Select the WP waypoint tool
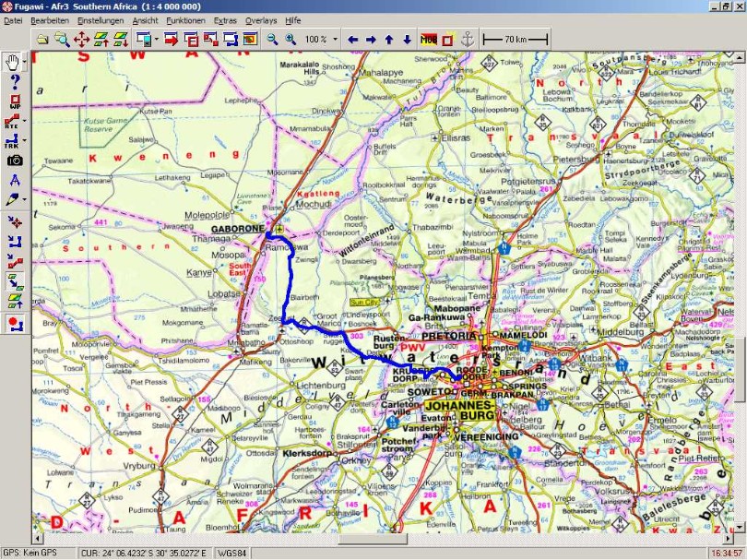This screenshot has height=560, width=747. (x=14, y=101)
